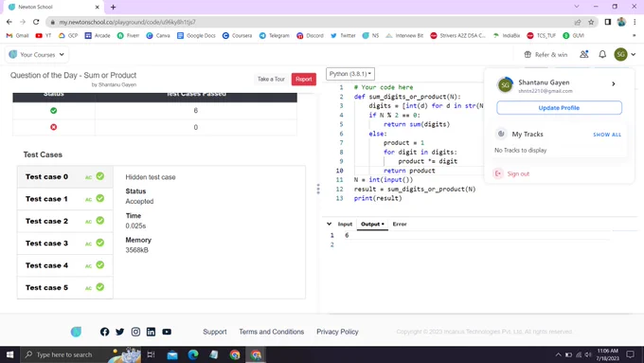Open the IndiaBix bookmark
Viewport: 644px width, 363px height.
[507, 35]
